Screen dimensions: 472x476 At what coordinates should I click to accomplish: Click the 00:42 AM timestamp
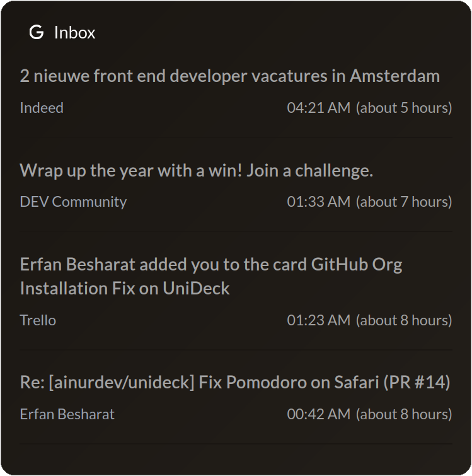(x=318, y=414)
